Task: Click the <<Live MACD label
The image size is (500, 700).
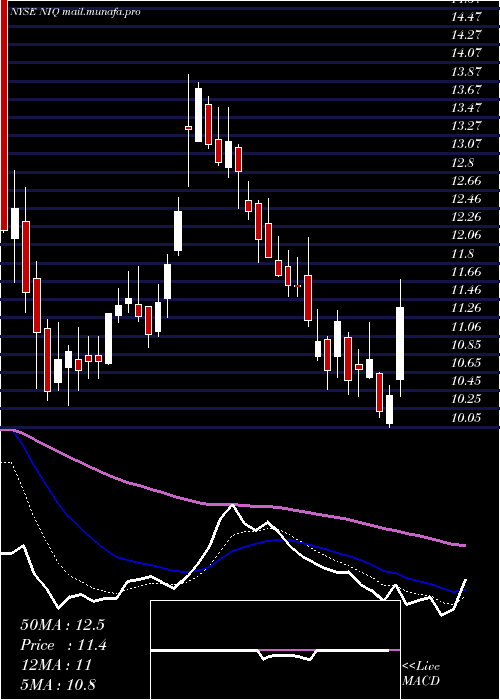Action: pos(421,674)
